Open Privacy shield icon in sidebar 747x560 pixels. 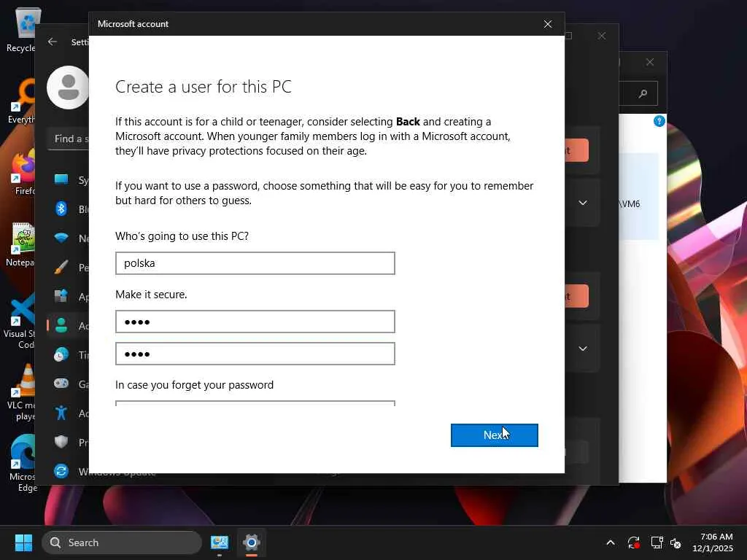pos(61,442)
